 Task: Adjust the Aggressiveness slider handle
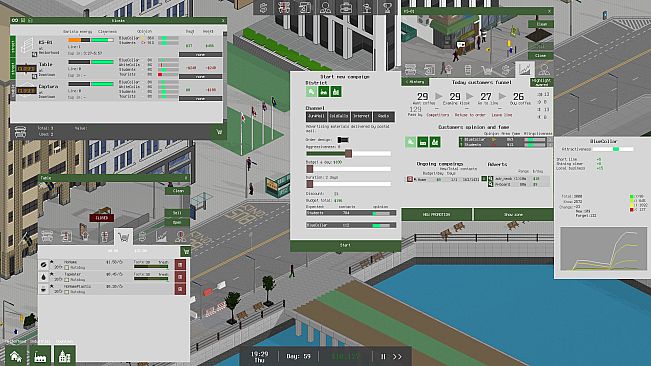[x=348, y=154]
